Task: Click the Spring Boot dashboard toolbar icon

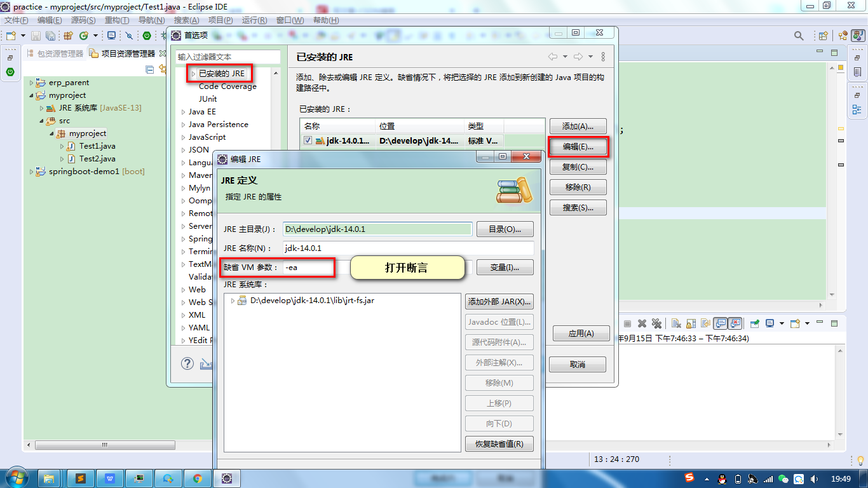Action: [147, 36]
